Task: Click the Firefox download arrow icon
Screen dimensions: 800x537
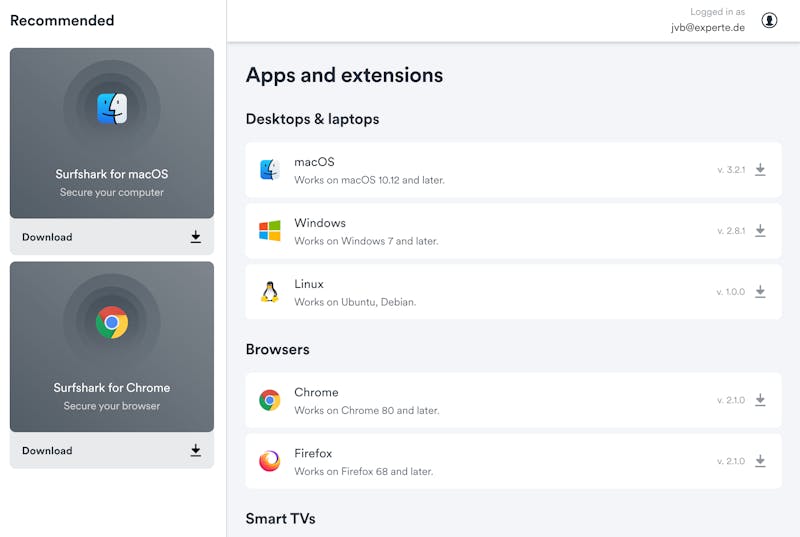Action: coord(760,461)
